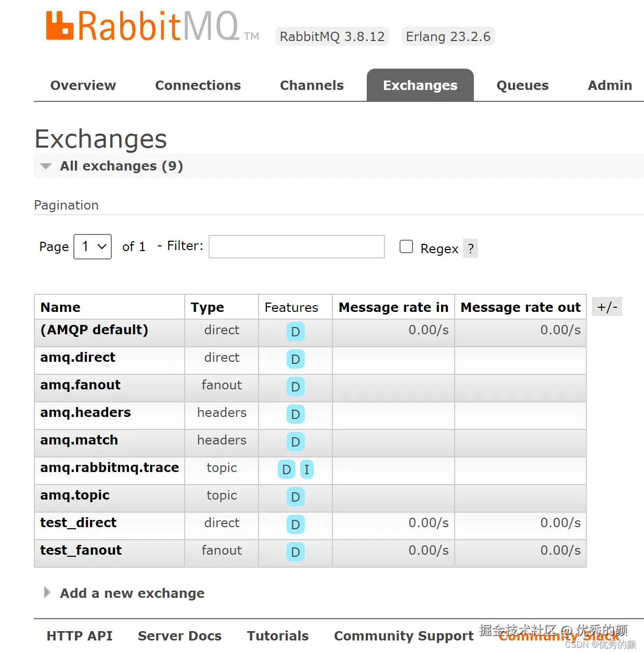Open the Page number dropdown

click(93, 246)
